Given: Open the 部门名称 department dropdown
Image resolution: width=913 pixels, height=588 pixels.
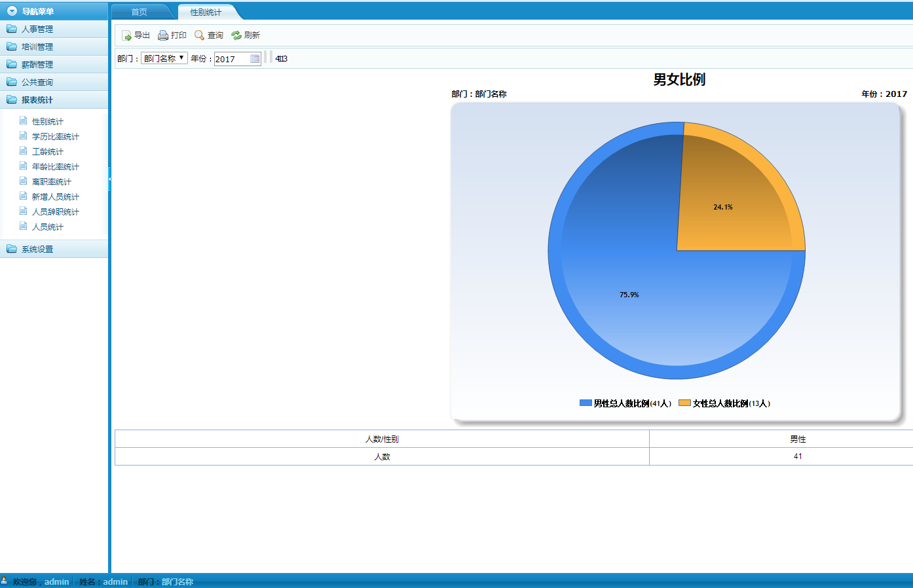Looking at the screenshot, I should coord(164,58).
